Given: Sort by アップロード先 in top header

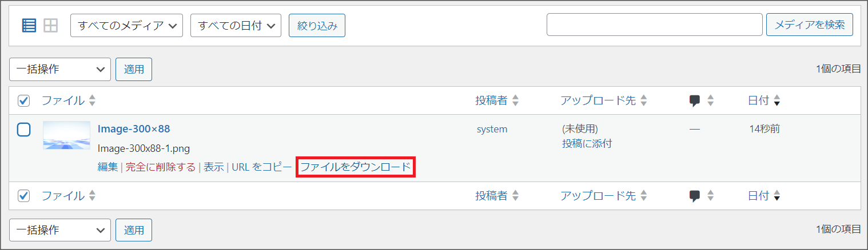Looking at the screenshot, I should tap(598, 101).
